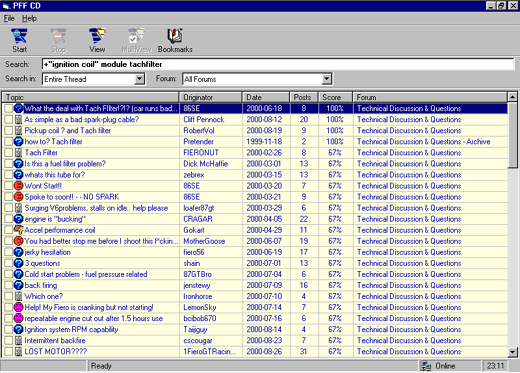Sort by the Posts column header
The image size is (520, 373).
[x=304, y=97]
